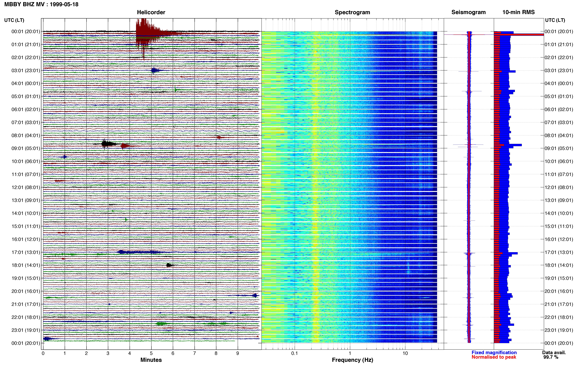588x368 pixels.
Task: Click the left axis time label 04:01 (00:01)
Action: coord(26,83)
